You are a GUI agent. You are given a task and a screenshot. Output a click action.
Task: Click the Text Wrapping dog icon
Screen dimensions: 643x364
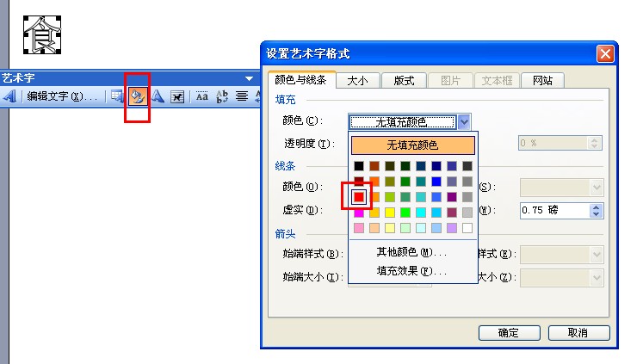tap(177, 96)
